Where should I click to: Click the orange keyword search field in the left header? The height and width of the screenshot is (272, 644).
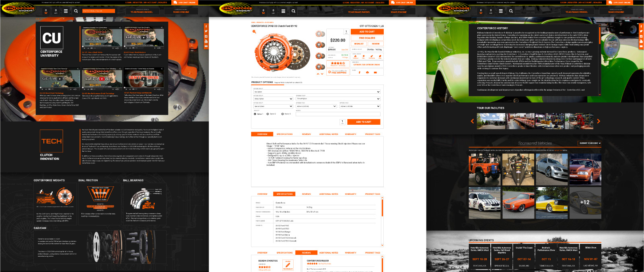point(99,11)
